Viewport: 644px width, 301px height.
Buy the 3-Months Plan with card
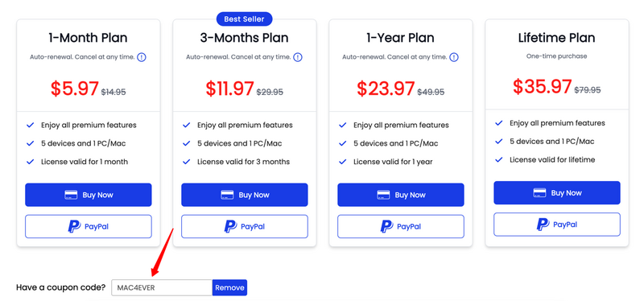click(x=245, y=195)
